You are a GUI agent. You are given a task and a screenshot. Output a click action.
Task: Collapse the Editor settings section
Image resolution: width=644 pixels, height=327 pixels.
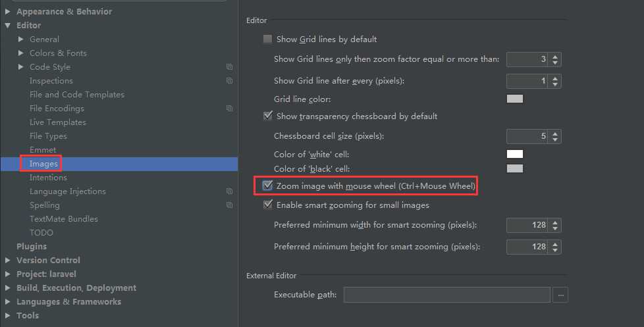8,26
